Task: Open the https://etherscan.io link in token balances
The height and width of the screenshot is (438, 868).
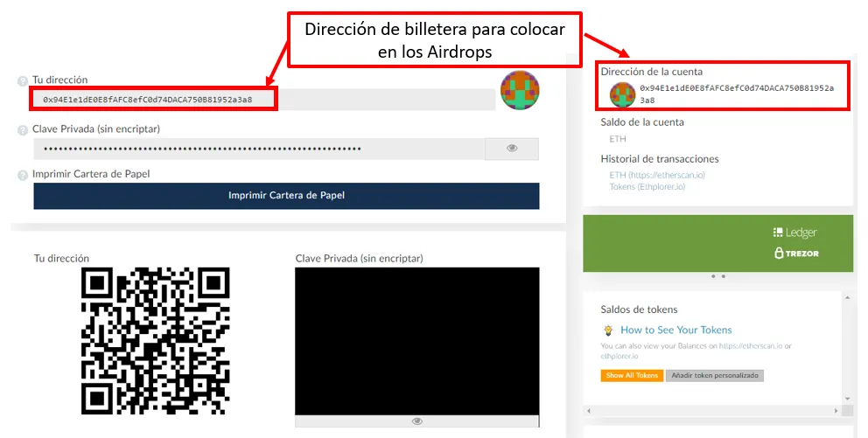Action: tap(751, 346)
